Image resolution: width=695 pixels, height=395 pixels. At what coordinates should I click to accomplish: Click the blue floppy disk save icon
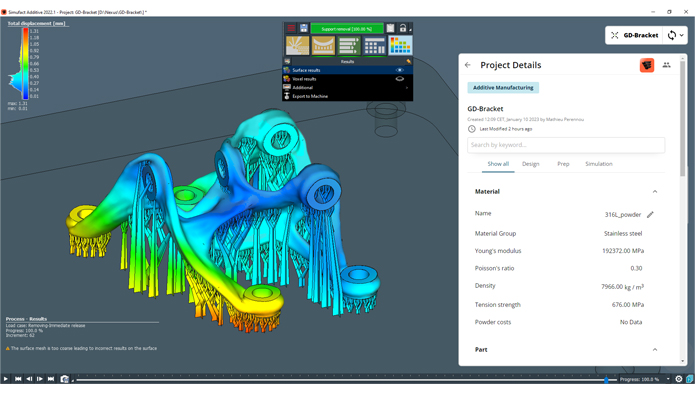[304, 28]
